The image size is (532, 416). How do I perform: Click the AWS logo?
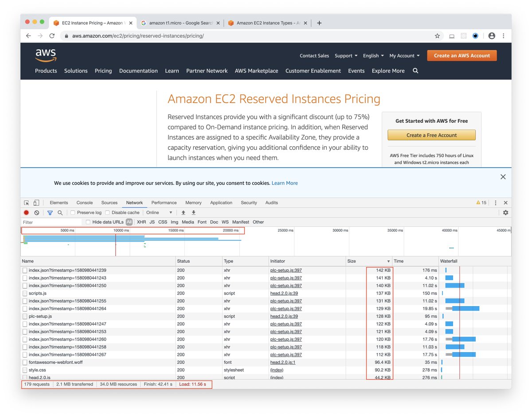46,55
